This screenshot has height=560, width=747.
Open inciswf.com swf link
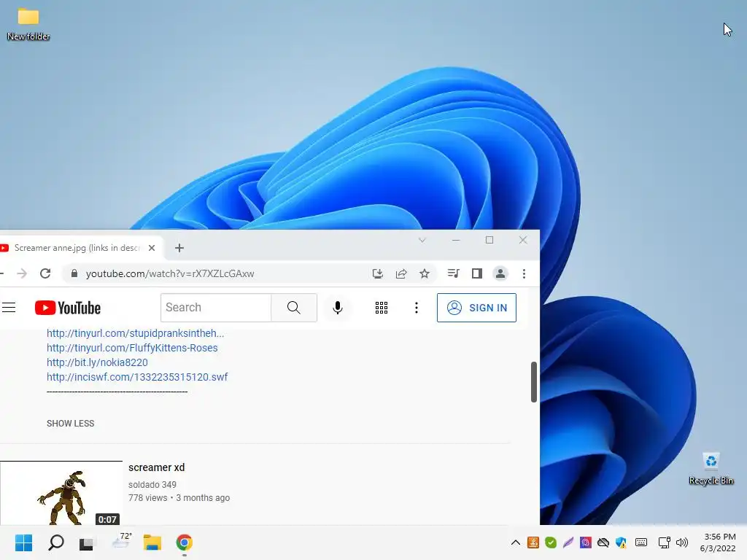(x=137, y=377)
